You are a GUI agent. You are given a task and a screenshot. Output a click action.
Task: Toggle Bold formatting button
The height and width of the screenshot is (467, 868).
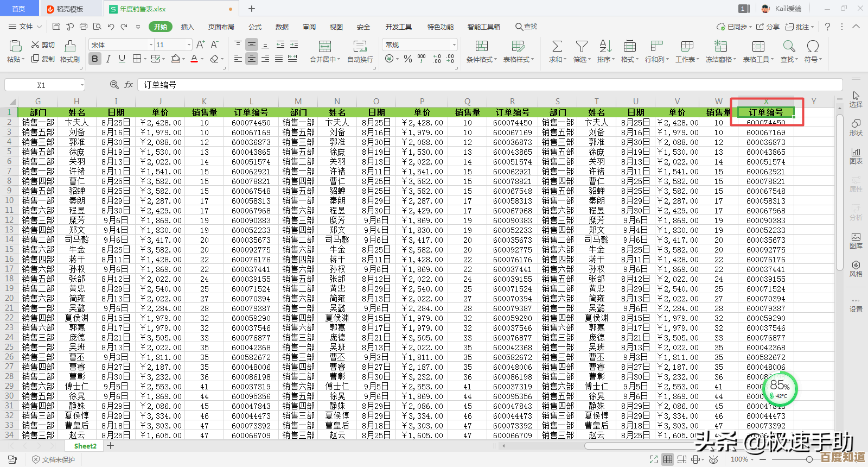click(x=95, y=59)
